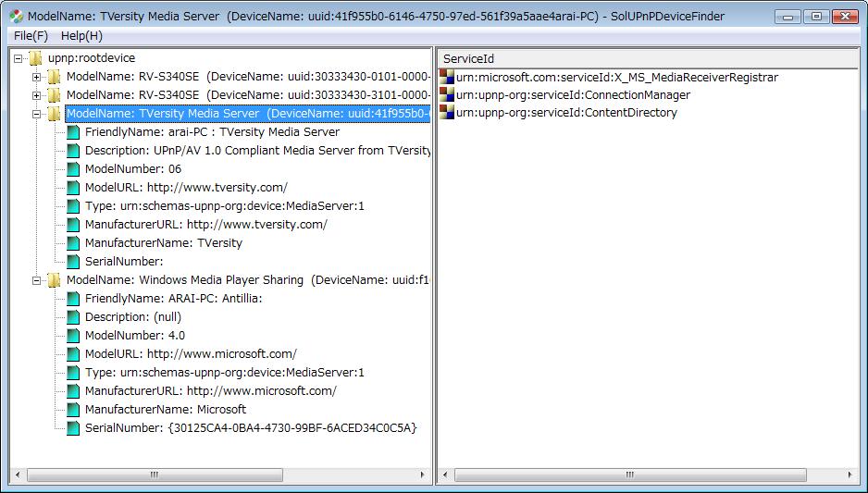Click the TVersity Media Server folder icon
868x493 pixels.
click(x=54, y=114)
